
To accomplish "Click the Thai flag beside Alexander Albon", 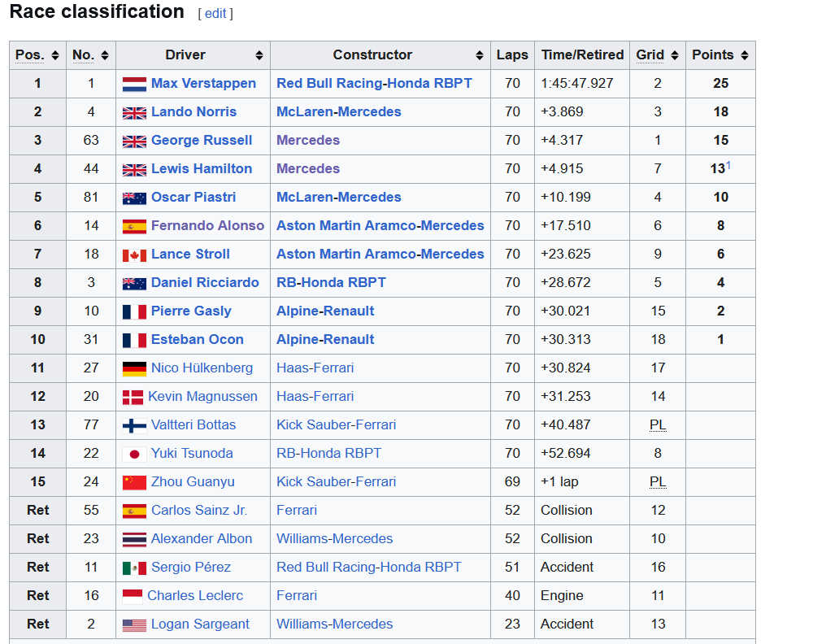I will coord(134,540).
